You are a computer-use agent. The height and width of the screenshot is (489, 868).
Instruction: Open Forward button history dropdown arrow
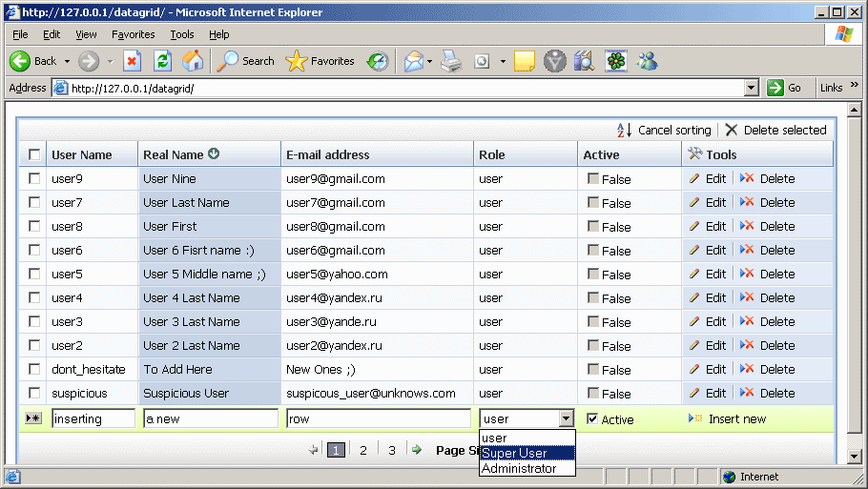click(x=110, y=61)
